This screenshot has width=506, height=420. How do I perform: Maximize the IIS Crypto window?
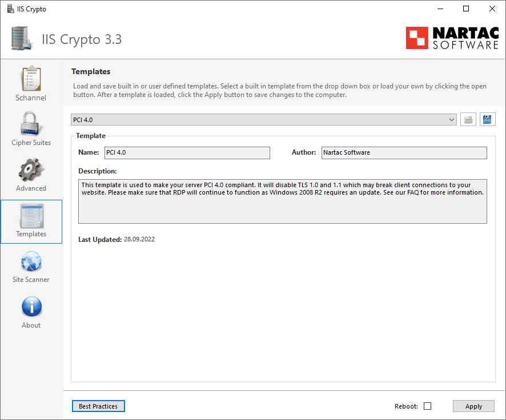click(466, 9)
